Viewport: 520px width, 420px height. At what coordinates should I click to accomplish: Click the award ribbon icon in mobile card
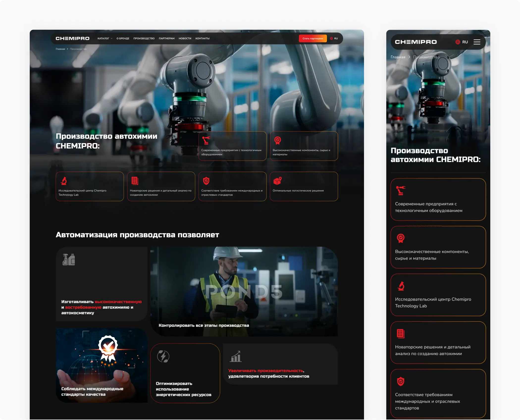tap(400, 238)
